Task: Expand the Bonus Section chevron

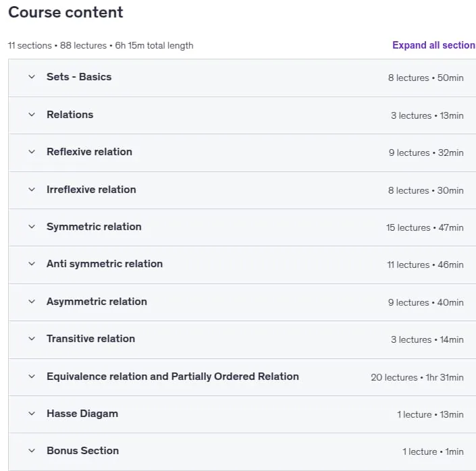Action: pyautogui.click(x=32, y=451)
